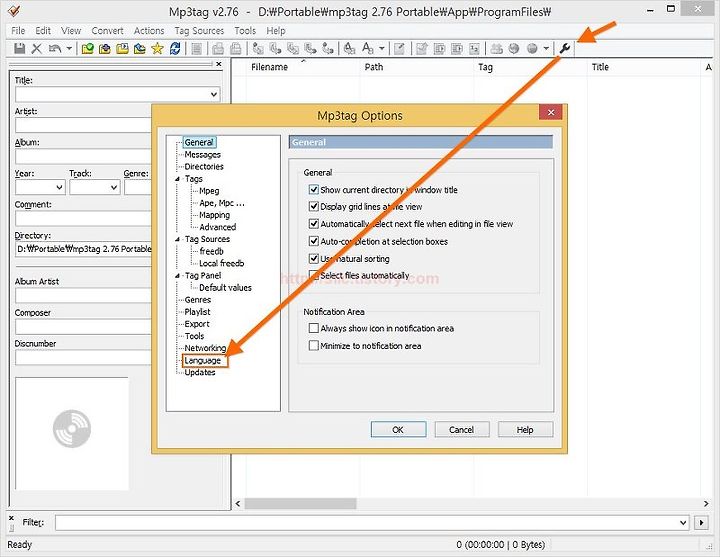Open the File menu
The width and height of the screenshot is (720, 557).
pyautogui.click(x=18, y=31)
